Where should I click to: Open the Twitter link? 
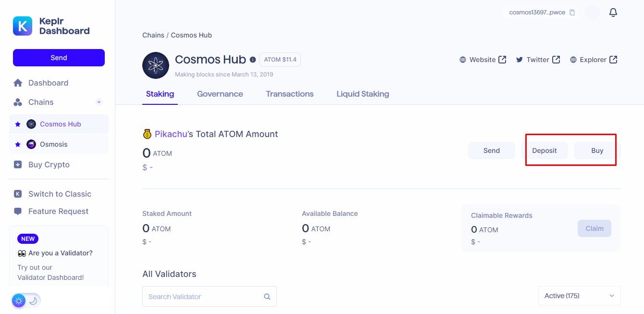pyautogui.click(x=538, y=60)
